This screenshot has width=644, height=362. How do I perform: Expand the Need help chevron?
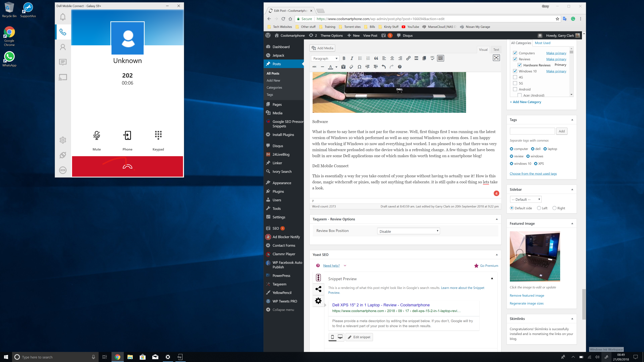(x=345, y=266)
